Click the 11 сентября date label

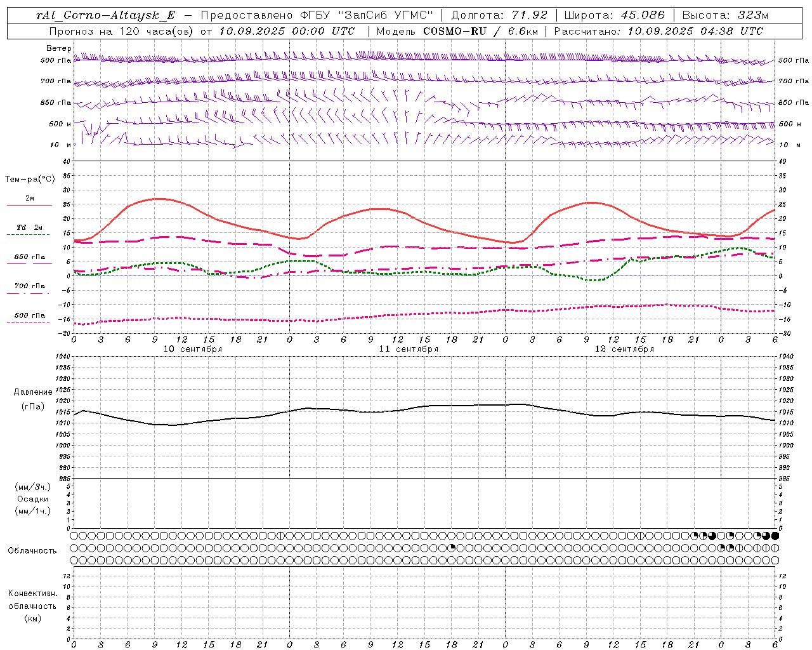tap(409, 348)
